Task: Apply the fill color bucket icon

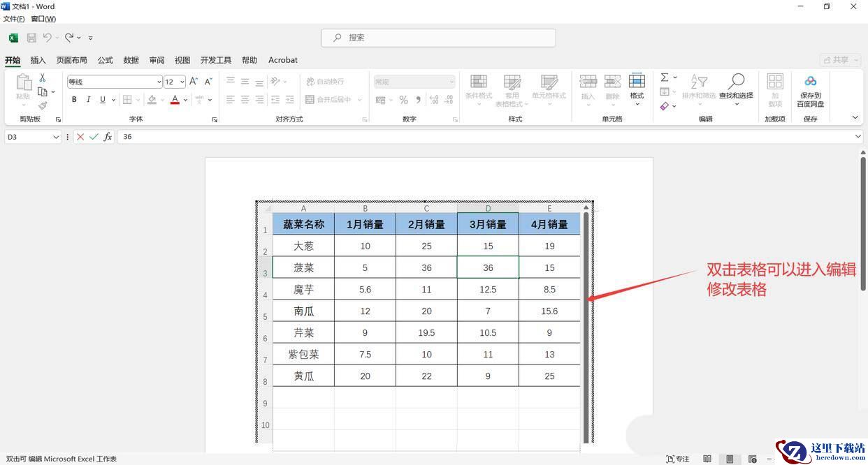Action: [152, 100]
